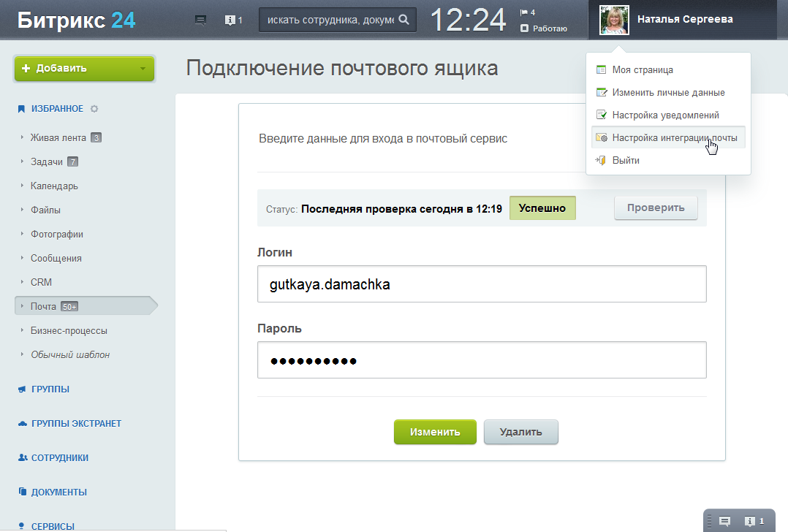788x532 pixels.
Task: Select Изменить личные данные menu item
Action: (668, 92)
